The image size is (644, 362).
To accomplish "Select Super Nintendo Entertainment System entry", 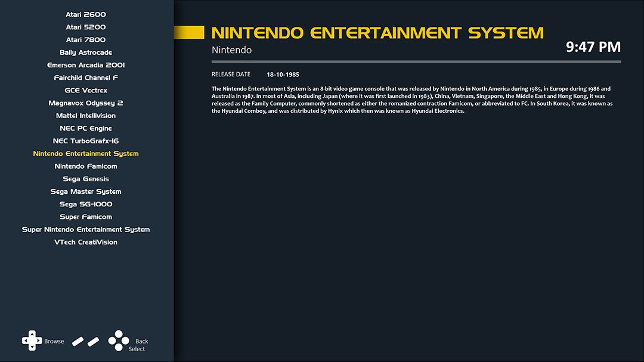I will click(x=86, y=230).
